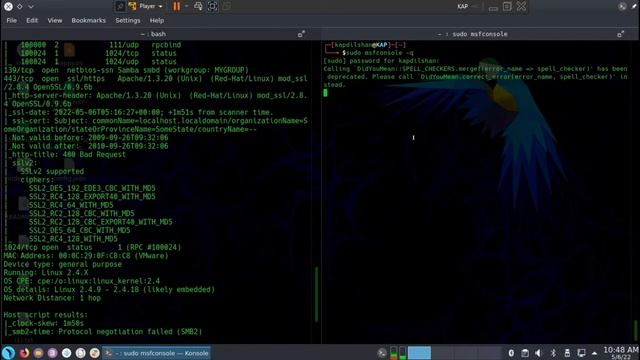Click the purple taskbar launcher icon
Viewport: 640px width, 360px height.
point(52,353)
